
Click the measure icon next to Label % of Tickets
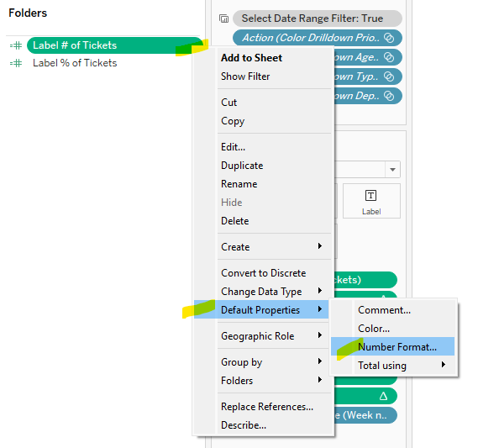[16, 63]
